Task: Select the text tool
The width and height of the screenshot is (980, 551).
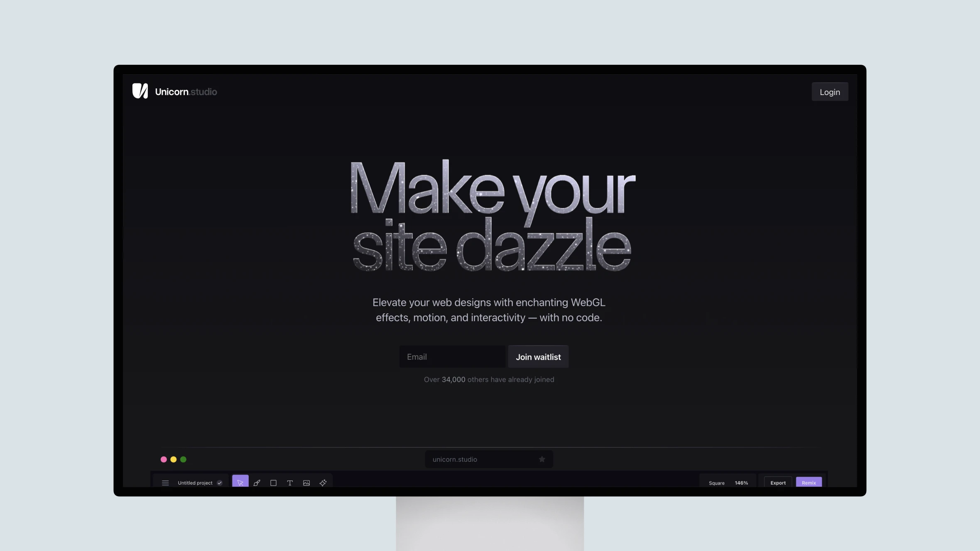Action: point(289,483)
